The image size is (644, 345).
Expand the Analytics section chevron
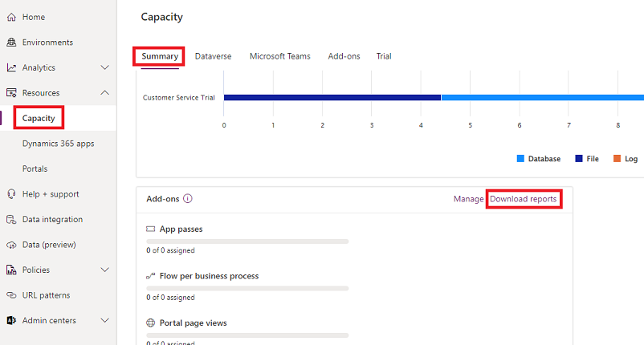coord(104,68)
